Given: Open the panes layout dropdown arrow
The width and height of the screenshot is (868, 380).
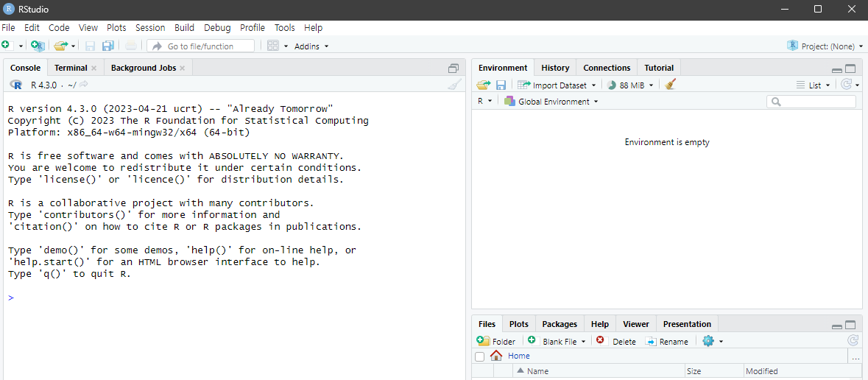Looking at the screenshot, I should pyautogui.click(x=286, y=46).
